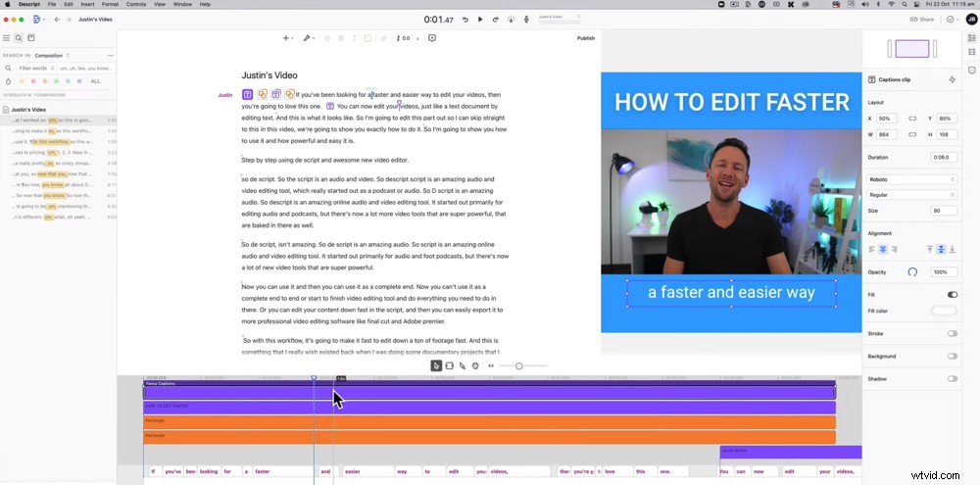Edit the Duration field
The width and height of the screenshot is (980, 485).
(x=944, y=158)
